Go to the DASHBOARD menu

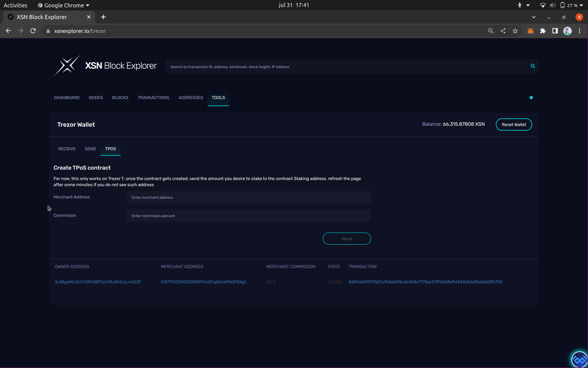(x=67, y=98)
